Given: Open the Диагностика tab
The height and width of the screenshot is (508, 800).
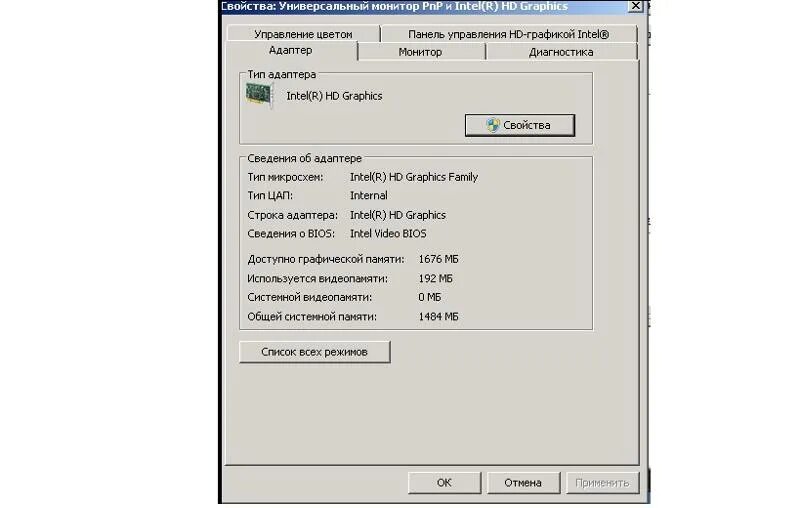Looking at the screenshot, I should coord(561,52).
